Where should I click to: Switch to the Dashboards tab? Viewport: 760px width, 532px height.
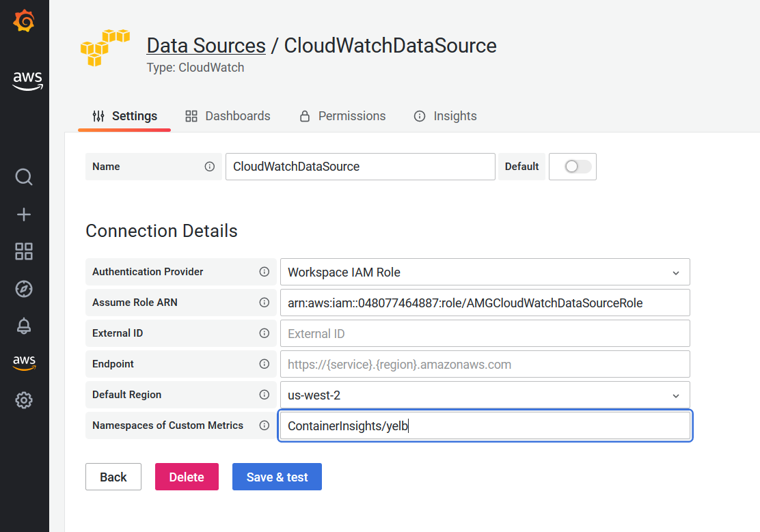click(228, 116)
